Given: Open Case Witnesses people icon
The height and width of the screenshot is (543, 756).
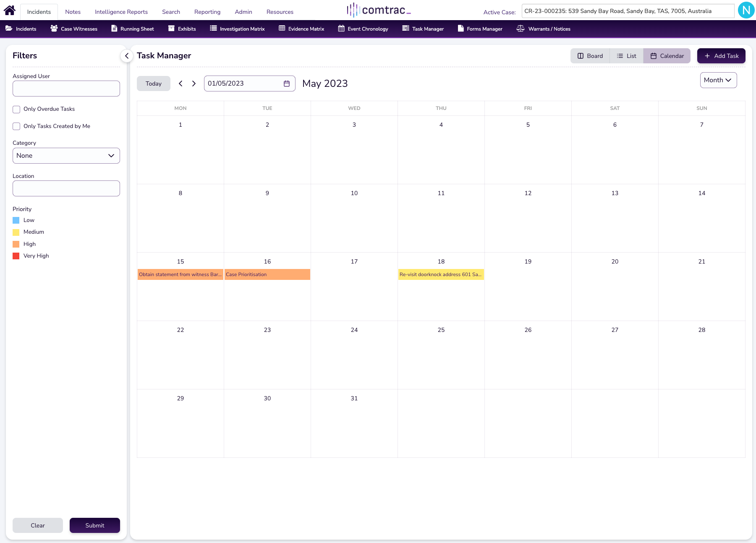Looking at the screenshot, I should click(54, 29).
